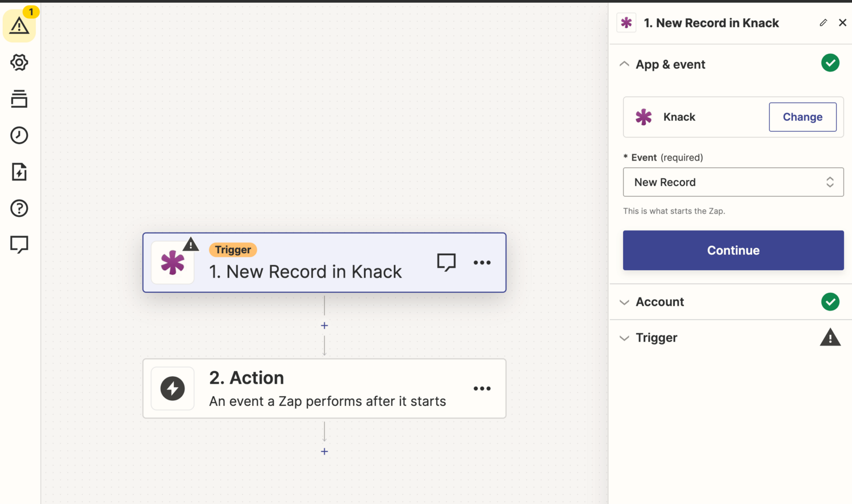Open Zap details file-bolt icon
852x504 pixels.
pos(19,172)
